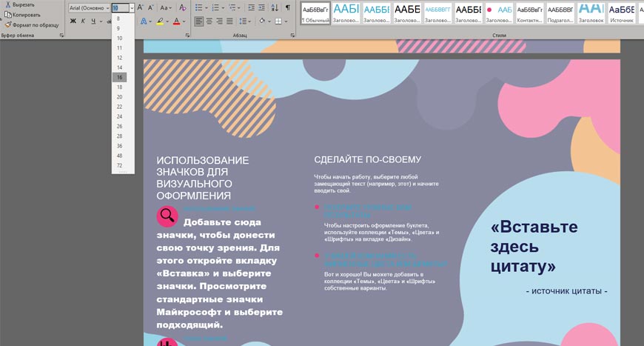Viewport: 644px width, 346px height.
Task: Select font size 16 from list
Action: pos(119,77)
